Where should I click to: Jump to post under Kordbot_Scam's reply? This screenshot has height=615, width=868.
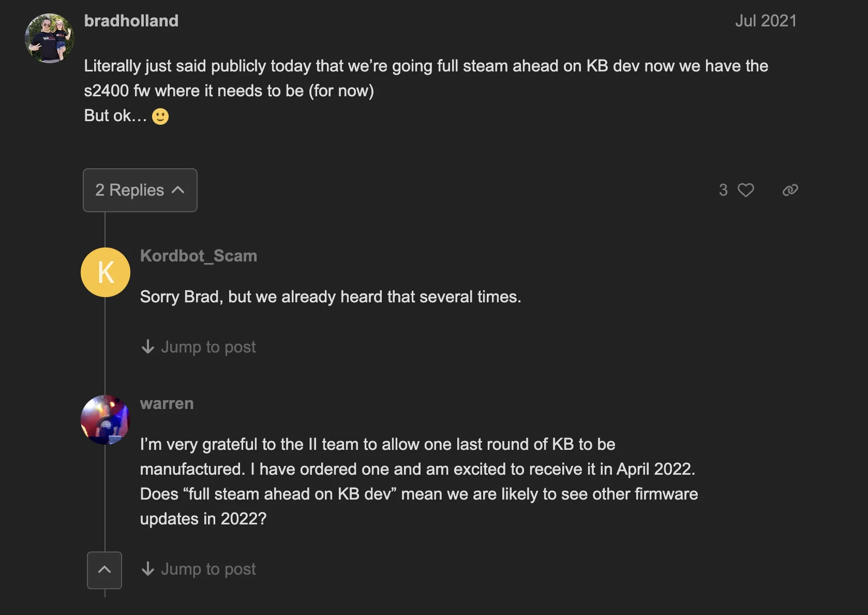point(208,347)
